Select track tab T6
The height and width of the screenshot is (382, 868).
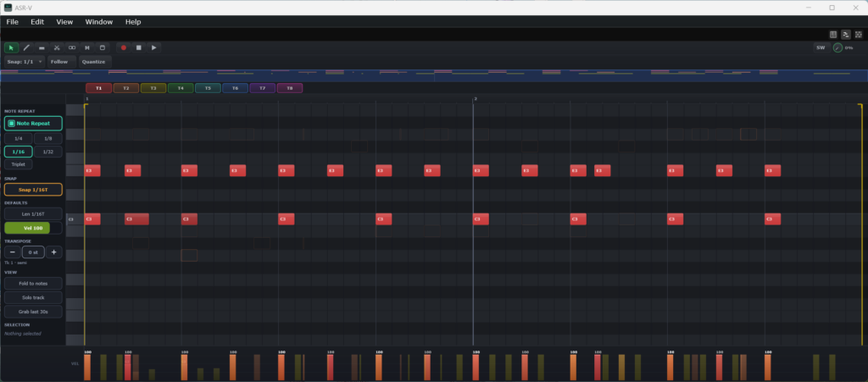click(x=236, y=88)
